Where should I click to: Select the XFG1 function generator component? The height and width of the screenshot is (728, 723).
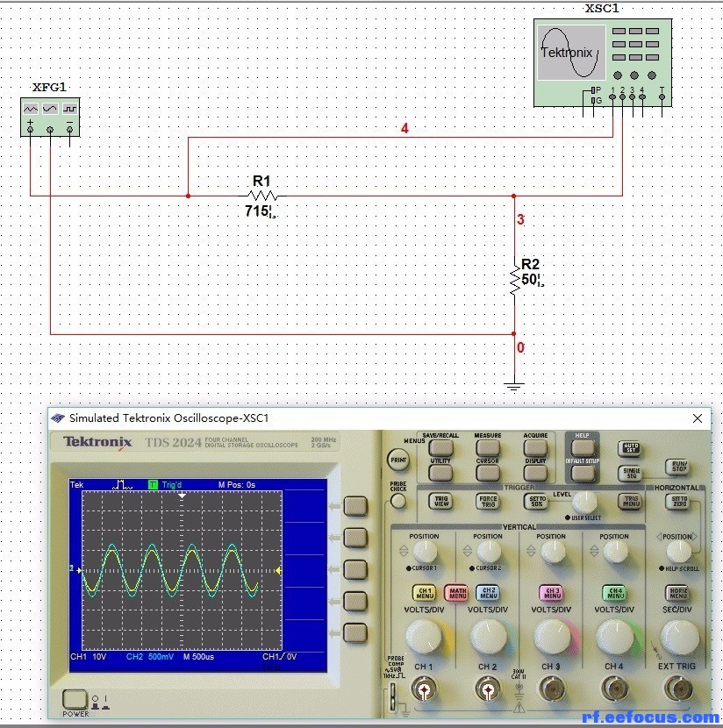(x=50, y=117)
